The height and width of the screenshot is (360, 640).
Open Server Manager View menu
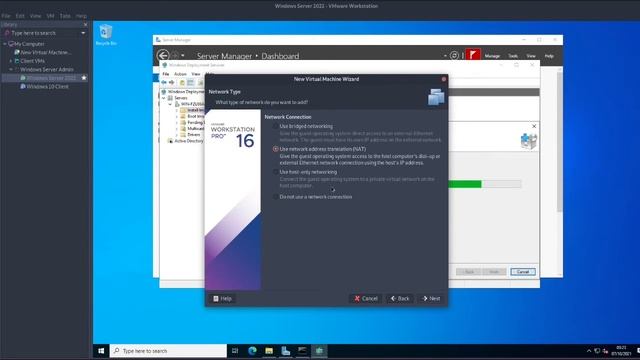[531, 56]
